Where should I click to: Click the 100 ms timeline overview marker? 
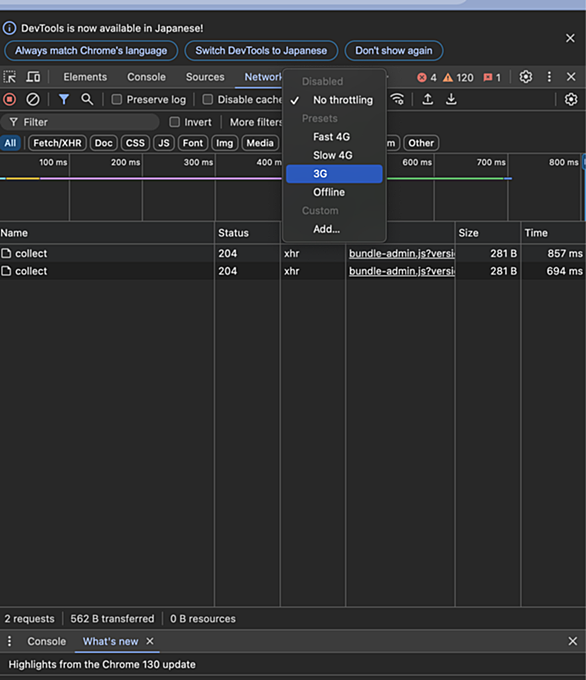point(53,163)
